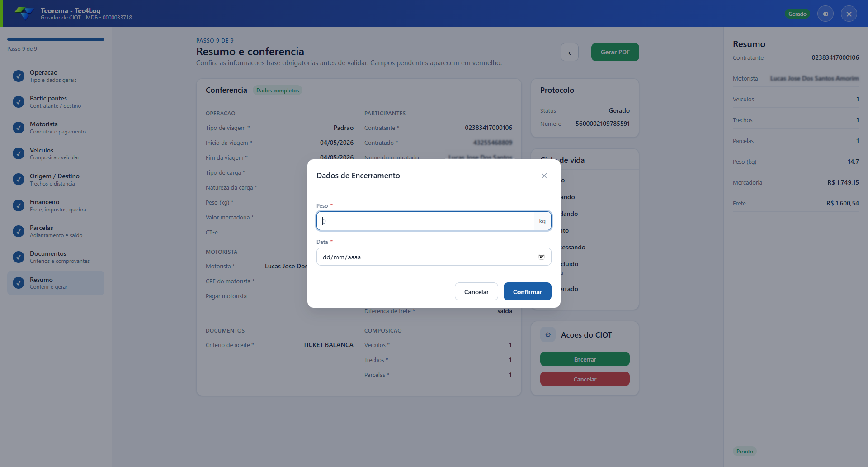Click the checkmark icon beside Financeiro
Image resolution: width=868 pixels, height=467 pixels.
[x=19, y=205]
